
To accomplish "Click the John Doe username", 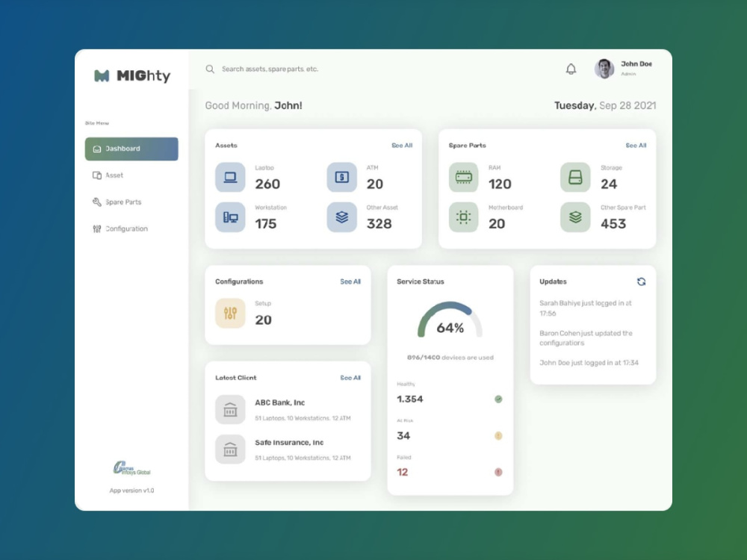I will (636, 63).
